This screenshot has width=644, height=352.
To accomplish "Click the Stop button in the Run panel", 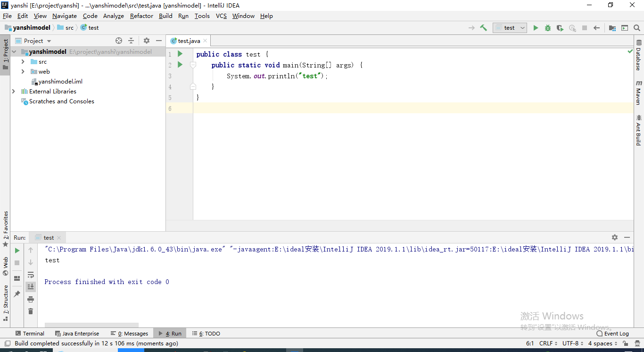I will tap(17, 262).
